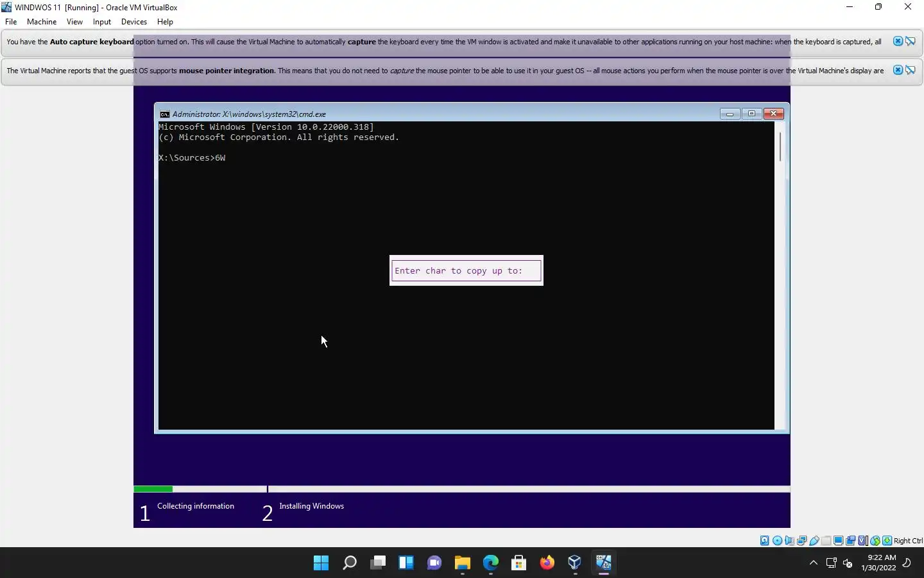The image size is (924, 578).
Task: Click the X:\Sources>6W command line
Action: (x=192, y=158)
